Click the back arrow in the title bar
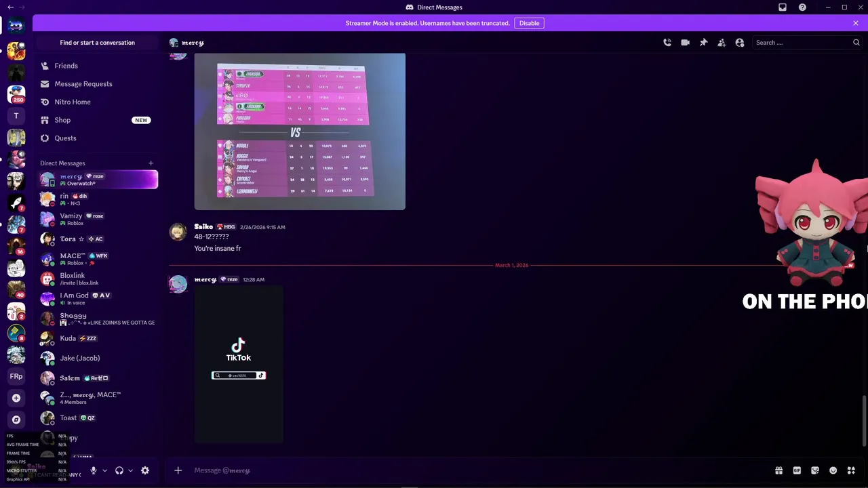Viewport: 868px width, 488px height. 10,7
